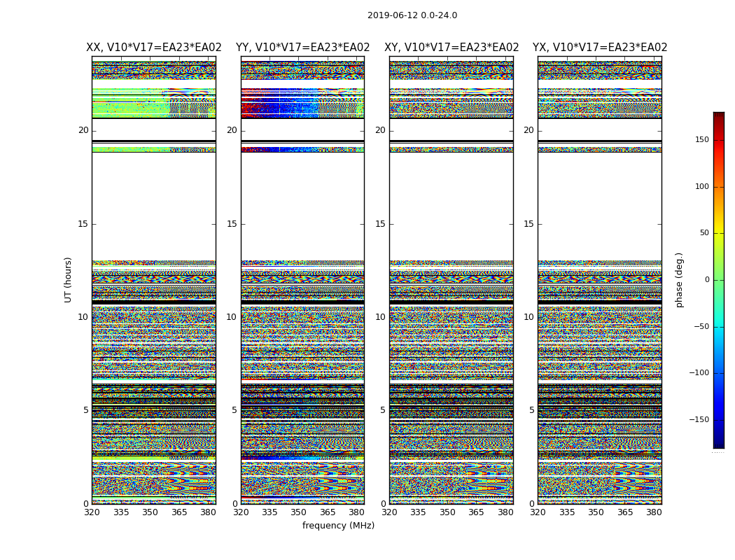
Task: Select the colorbar tick label '−100'
Action: pyautogui.click(x=699, y=373)
